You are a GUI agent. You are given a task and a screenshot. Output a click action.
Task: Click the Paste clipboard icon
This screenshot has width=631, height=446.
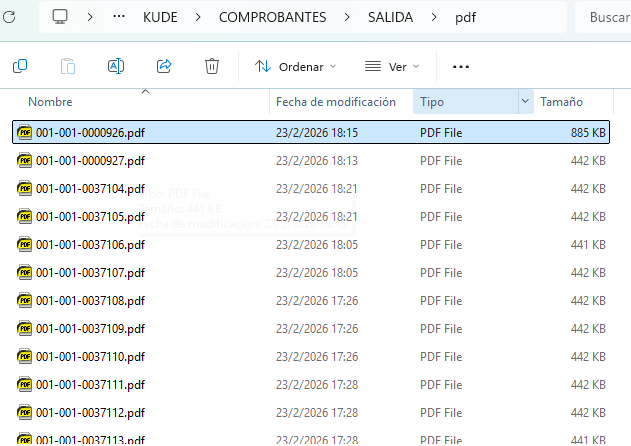coord(68,66)
